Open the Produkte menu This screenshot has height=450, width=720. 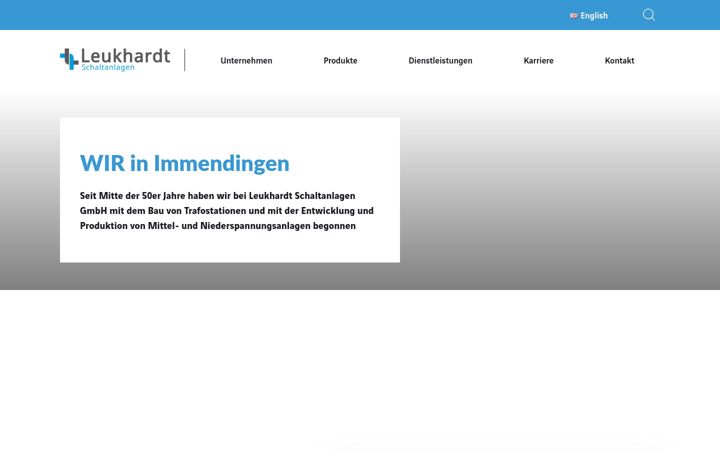click(x=340, y=61)
